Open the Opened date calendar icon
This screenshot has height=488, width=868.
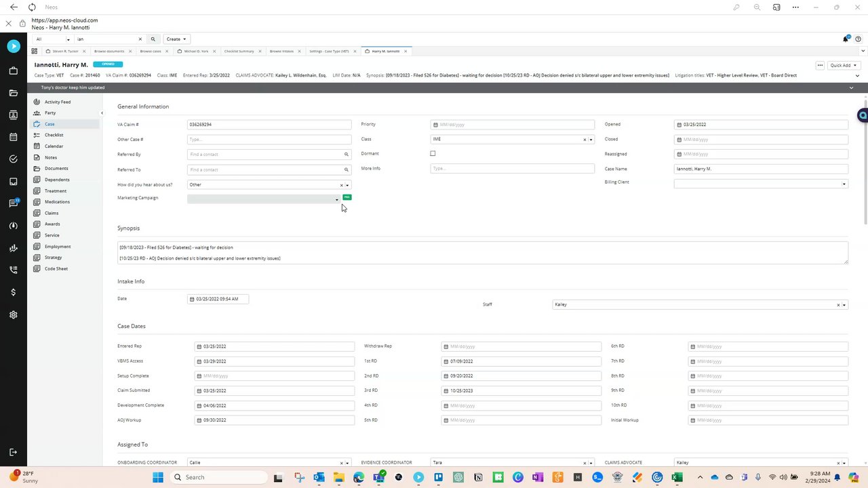[x=679, y=125]
